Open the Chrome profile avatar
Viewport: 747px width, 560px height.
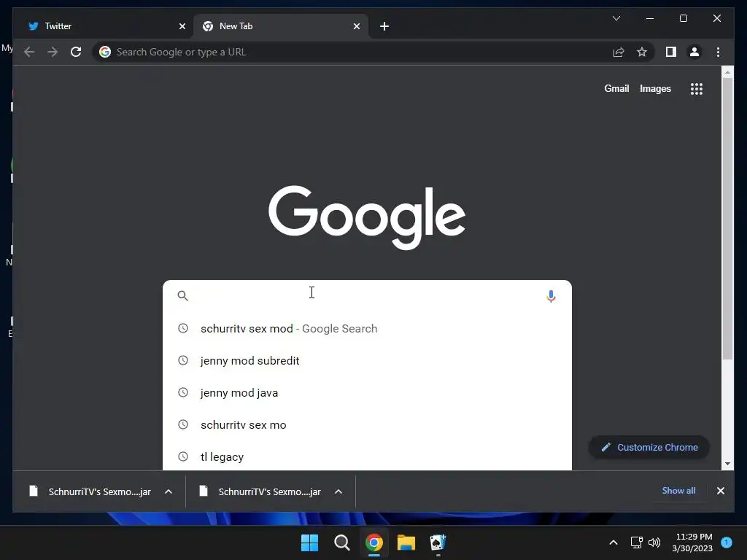pos(694,52)
